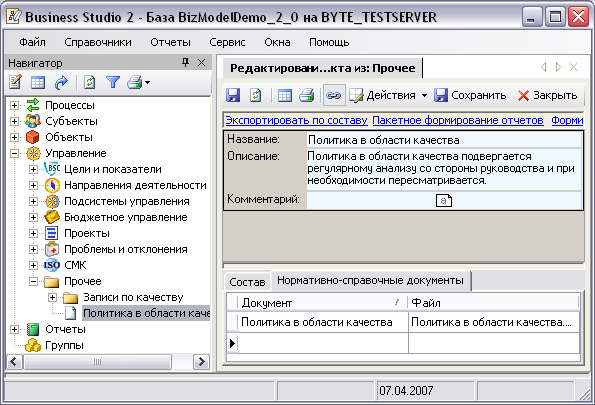Open the Файл menu
595x405 pixels.
[32, 42]
